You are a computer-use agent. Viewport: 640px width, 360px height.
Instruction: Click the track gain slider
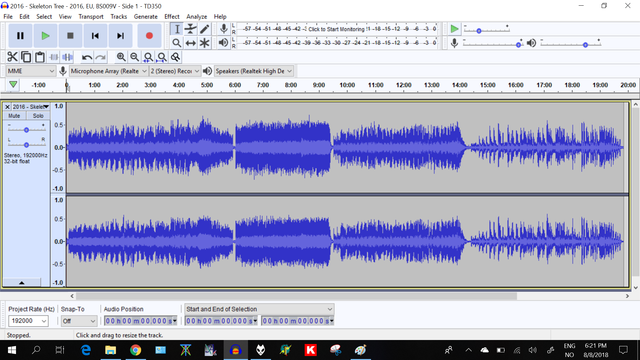coord(26,130)
